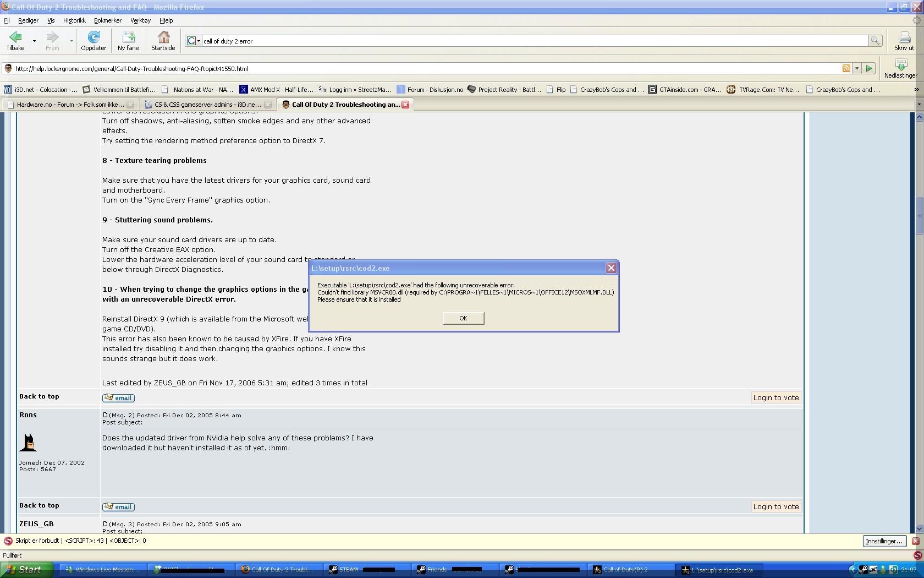Viewport: 924px width, 578px height.
Task: Open the Forward button history dropdown
Action: point(71,41)
